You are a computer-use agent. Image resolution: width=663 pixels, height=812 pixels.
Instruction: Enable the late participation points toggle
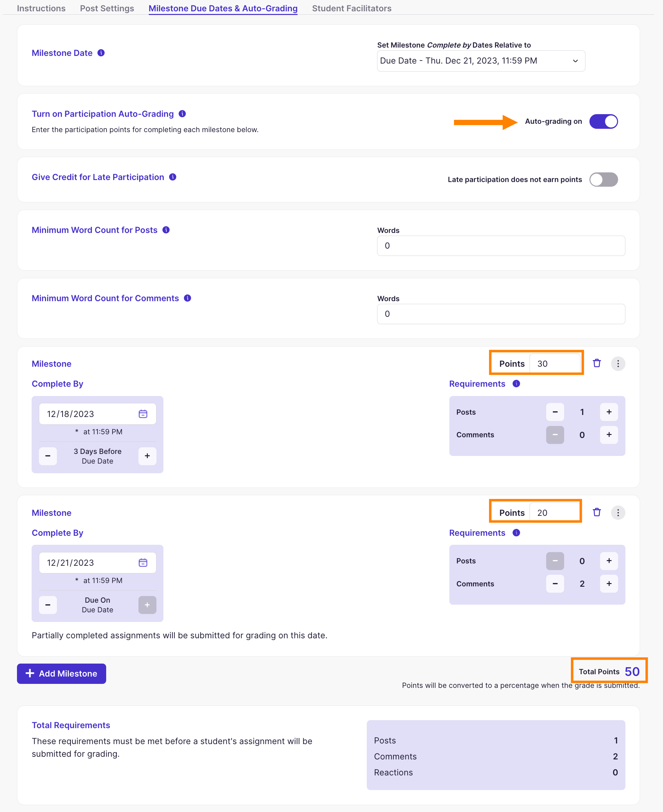point(603,179)
